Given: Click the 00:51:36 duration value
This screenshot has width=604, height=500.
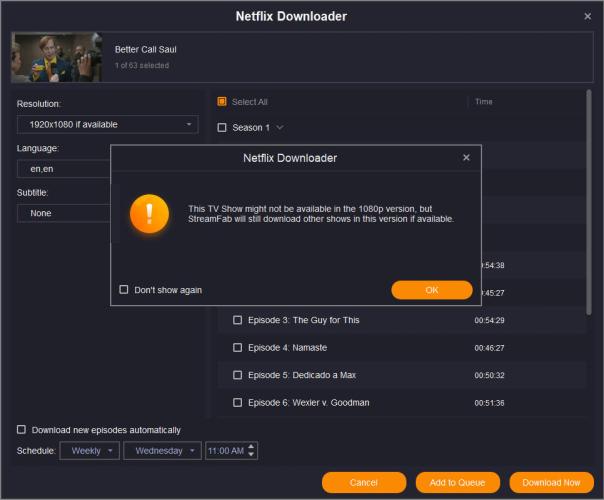Looking at the screenshot, I should (489, 403).
